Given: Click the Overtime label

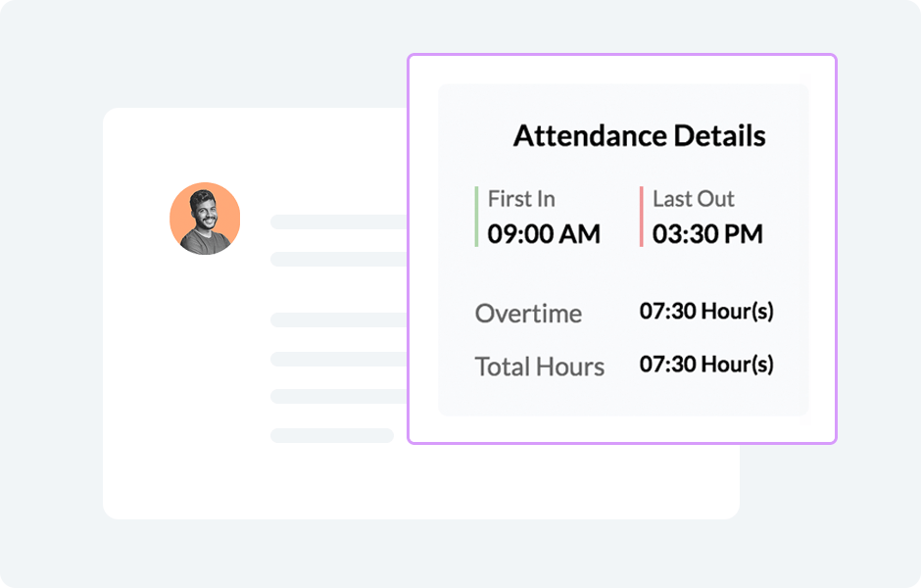Looking at the screenshot, I should [528, 314].
